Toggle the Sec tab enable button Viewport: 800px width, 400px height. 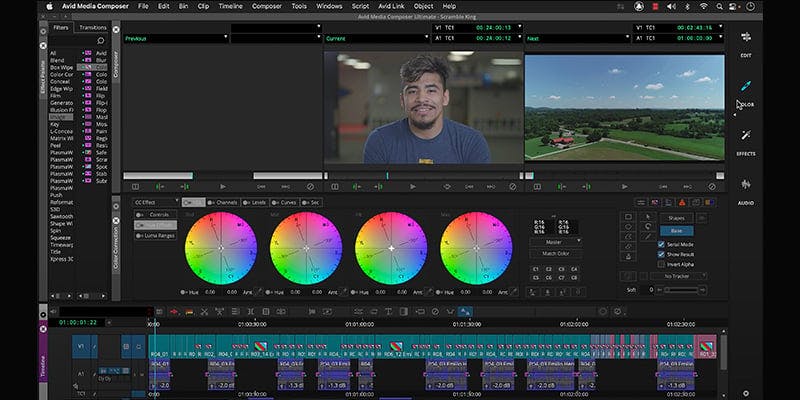(x=306, y=203)
